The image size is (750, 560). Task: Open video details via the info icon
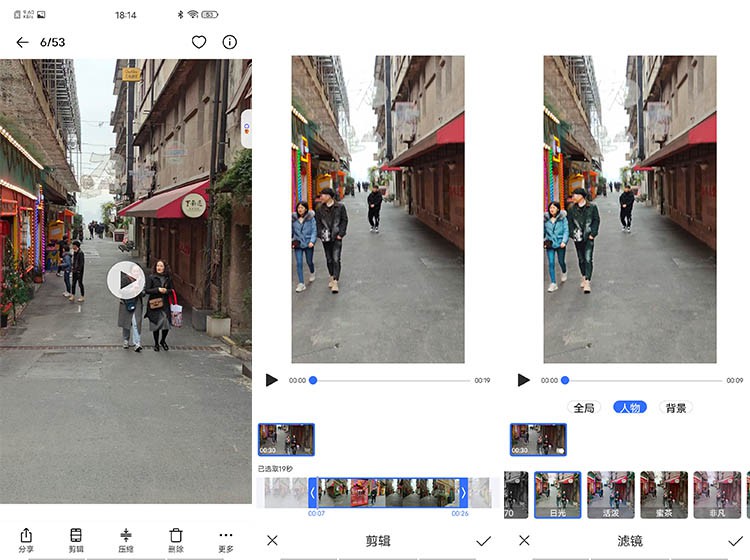[230, 42]
